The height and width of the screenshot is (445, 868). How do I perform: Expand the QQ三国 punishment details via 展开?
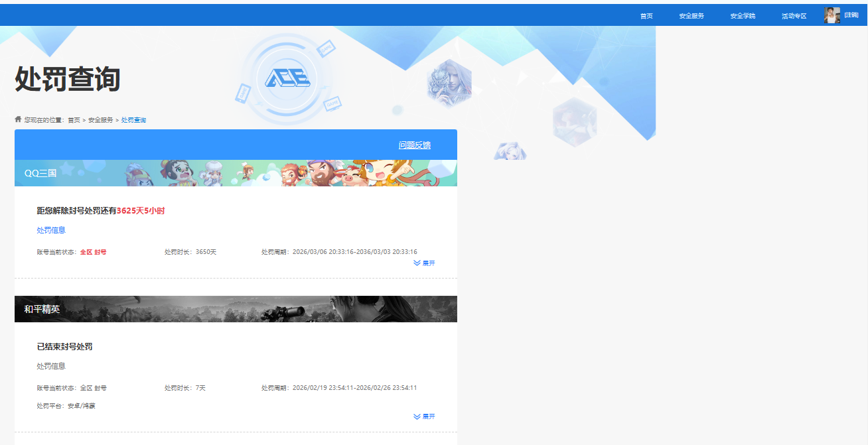point(427,263)
